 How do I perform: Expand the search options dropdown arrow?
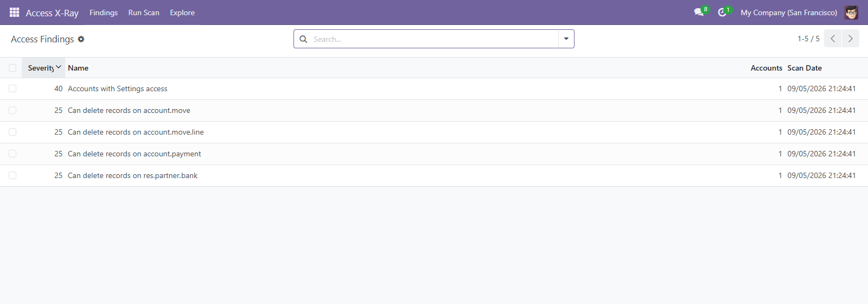pos(566,39)
